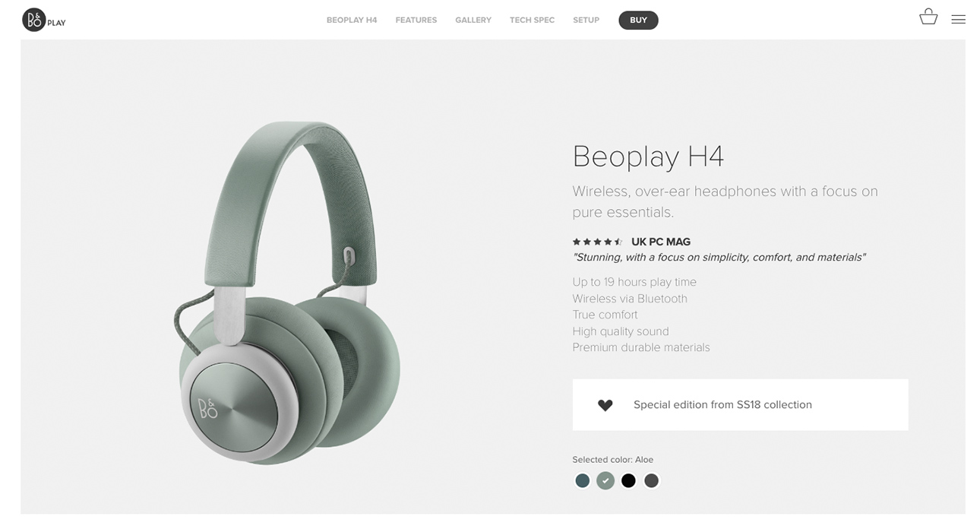The height and width of the screenshot is (532, 980).
Task: Open the GALLERY section
Action: tap(473, 21)
